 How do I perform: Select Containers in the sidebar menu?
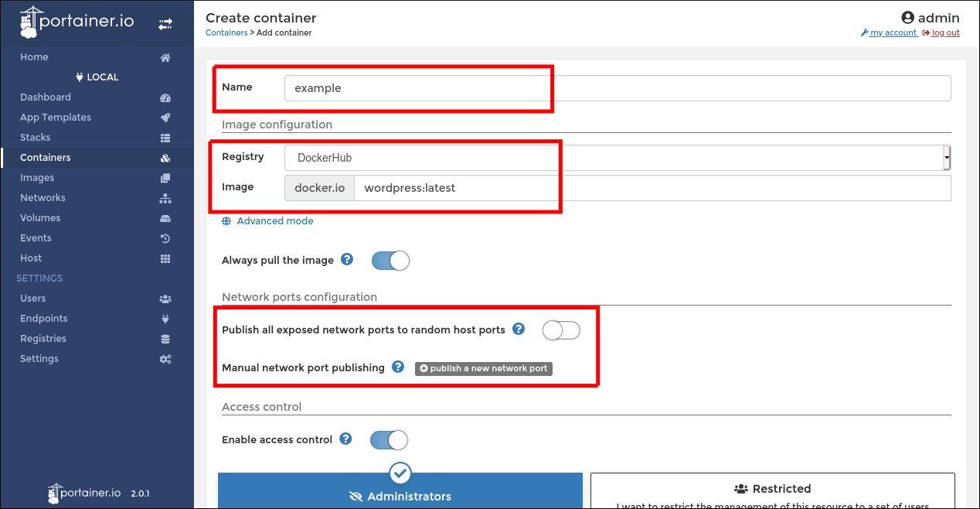[x=45, y=157]
